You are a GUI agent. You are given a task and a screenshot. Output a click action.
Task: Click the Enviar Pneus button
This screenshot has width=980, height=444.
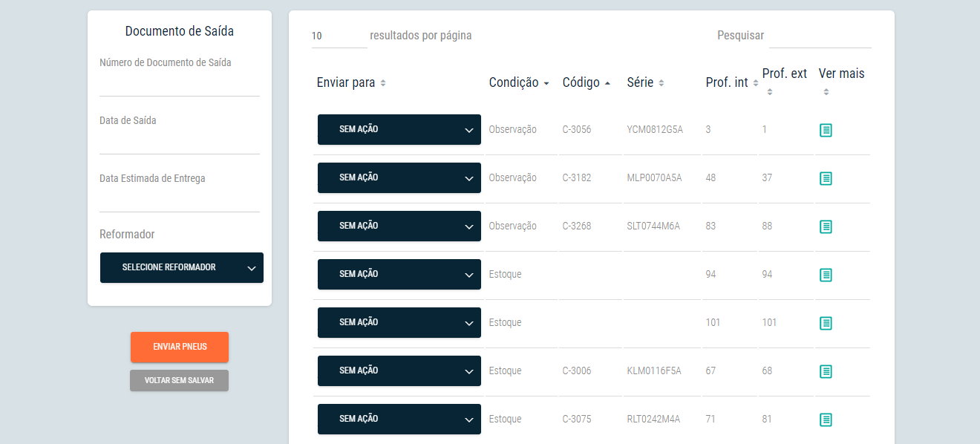pos(180,347)
